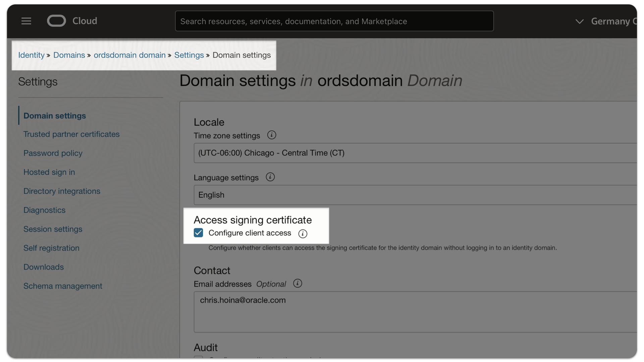Select the chris.hoina@oracle.com email field
The width and height of the screenshot is (644, 362).
point(335,312)
